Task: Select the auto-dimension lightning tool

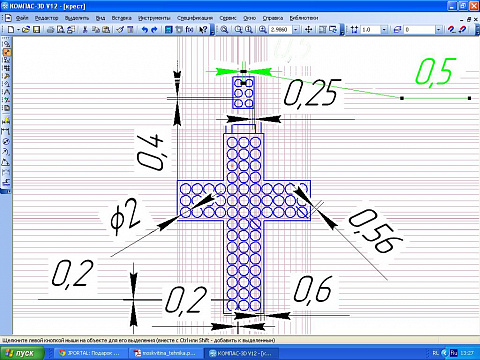Action: [6, 121]
